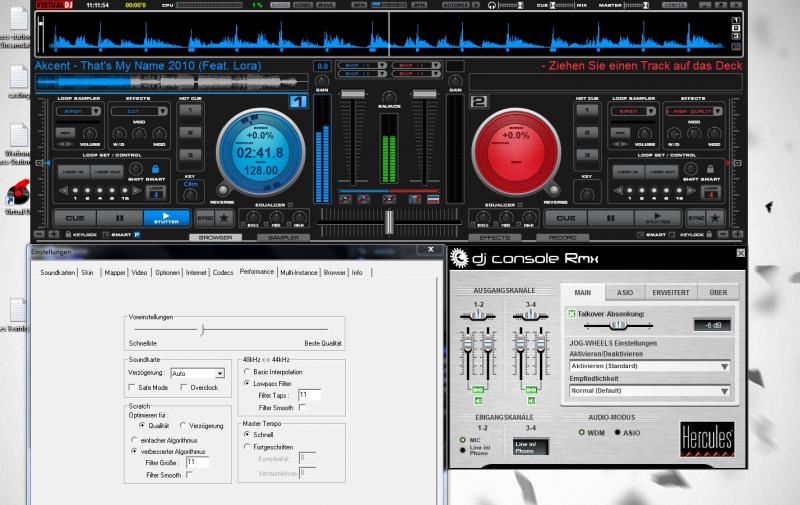The height and width of the screenshot is (505, 800).
Task: Click the deck 2 SYNC button
Action: coord(696,218)
